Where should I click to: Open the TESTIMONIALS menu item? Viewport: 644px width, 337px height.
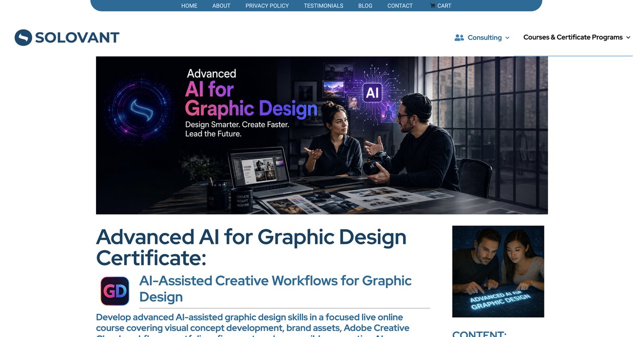pos(324,6)
